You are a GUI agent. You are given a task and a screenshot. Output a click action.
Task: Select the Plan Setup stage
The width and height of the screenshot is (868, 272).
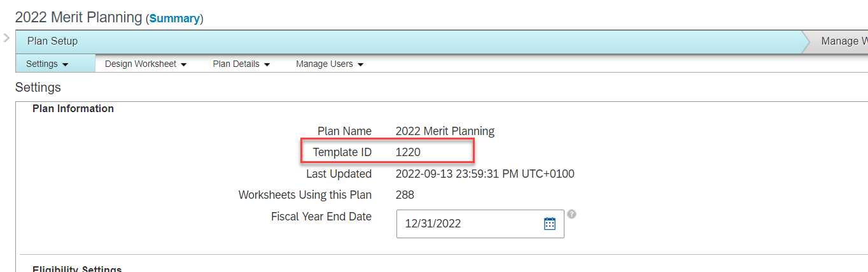52,41
